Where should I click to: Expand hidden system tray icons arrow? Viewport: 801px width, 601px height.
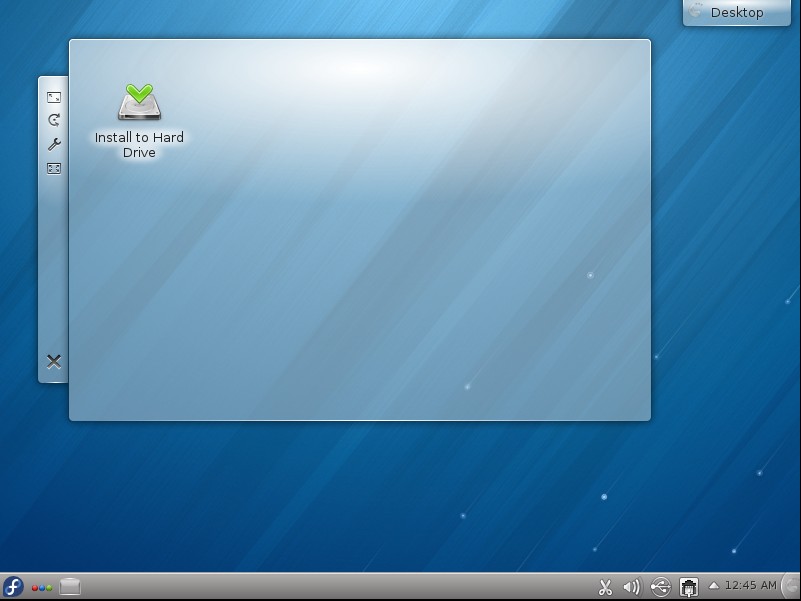(714, 585)
